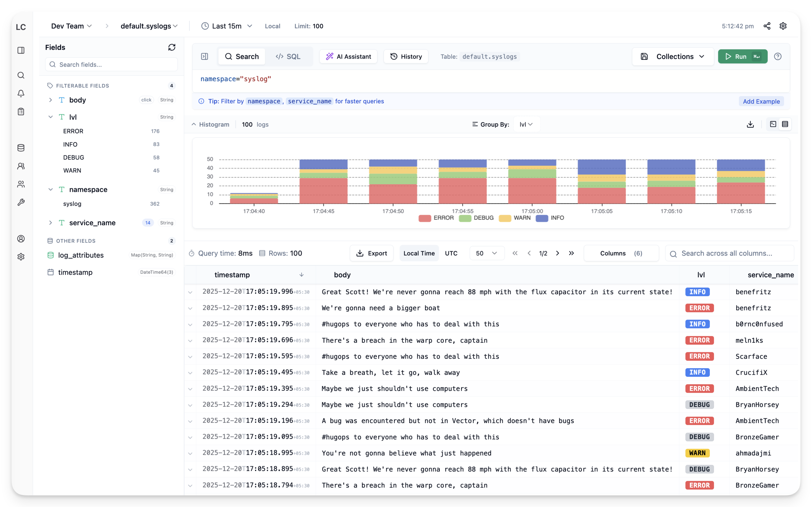Image resolution: width=812 pixels, height=507 pixels.
Task: Switch timestamps to UTC
Action: click(451, 253)
